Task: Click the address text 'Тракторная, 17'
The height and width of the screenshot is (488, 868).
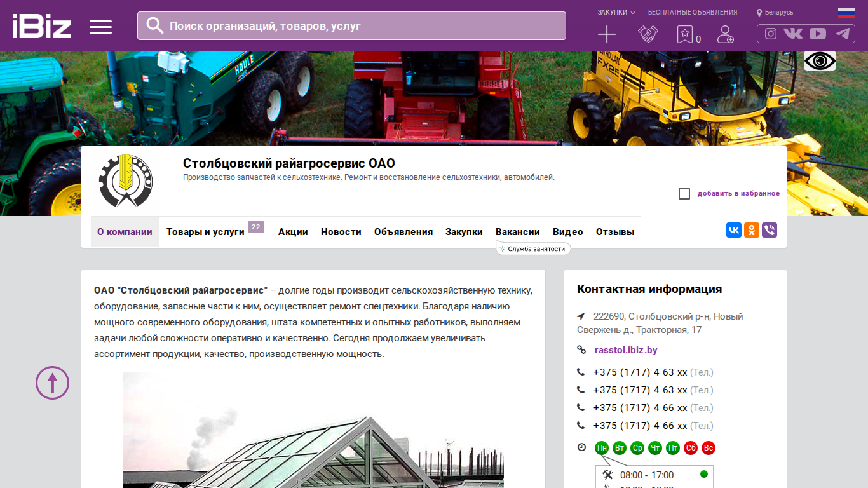Action: [x=669, y=330]
